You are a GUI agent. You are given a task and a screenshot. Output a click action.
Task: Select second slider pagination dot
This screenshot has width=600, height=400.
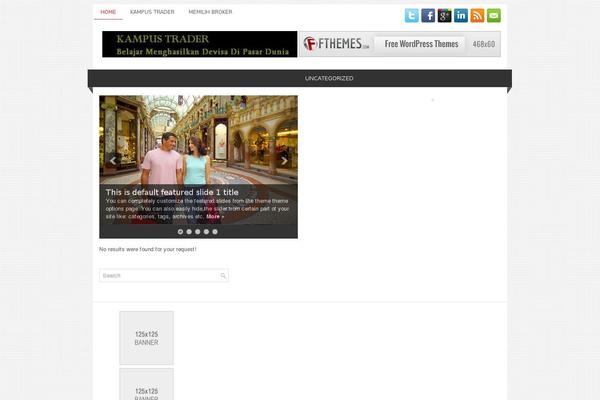[189, 232]
